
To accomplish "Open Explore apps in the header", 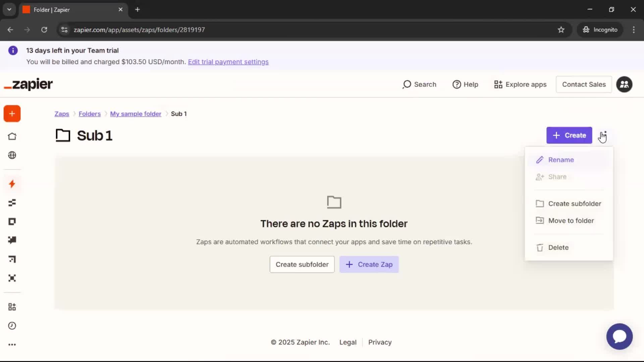I will tap(520, 84).
